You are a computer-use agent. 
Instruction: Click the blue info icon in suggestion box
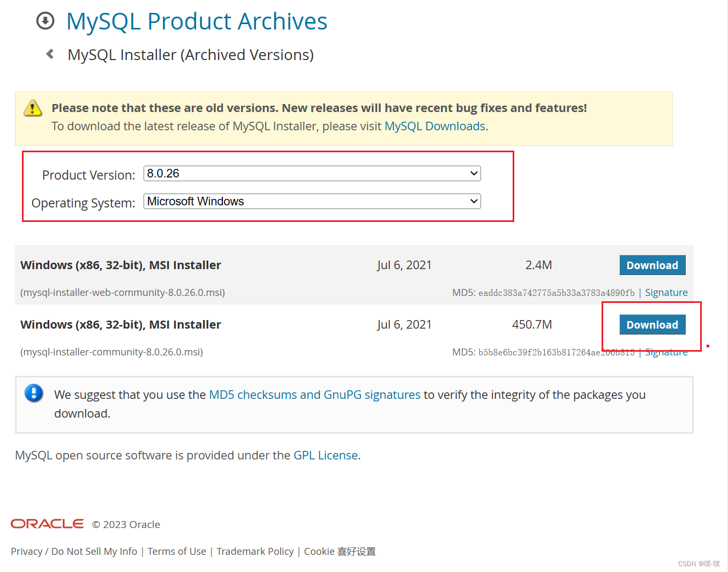pos(34,393)
